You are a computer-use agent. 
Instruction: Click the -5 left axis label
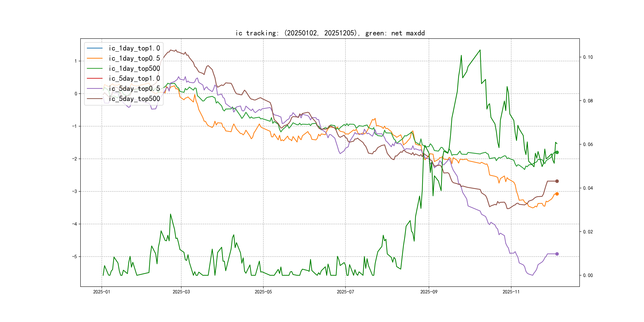[75, 256]
